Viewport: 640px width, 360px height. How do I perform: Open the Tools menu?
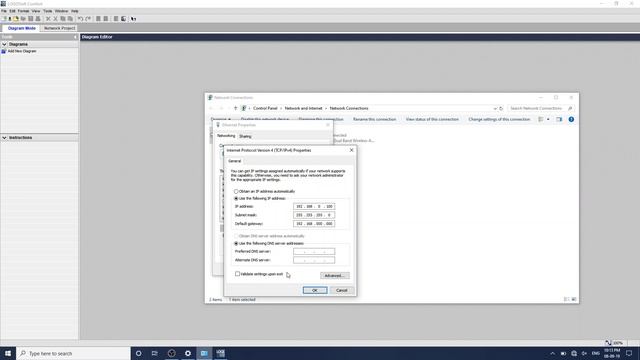pyautogui.click(x=48, y=11)
